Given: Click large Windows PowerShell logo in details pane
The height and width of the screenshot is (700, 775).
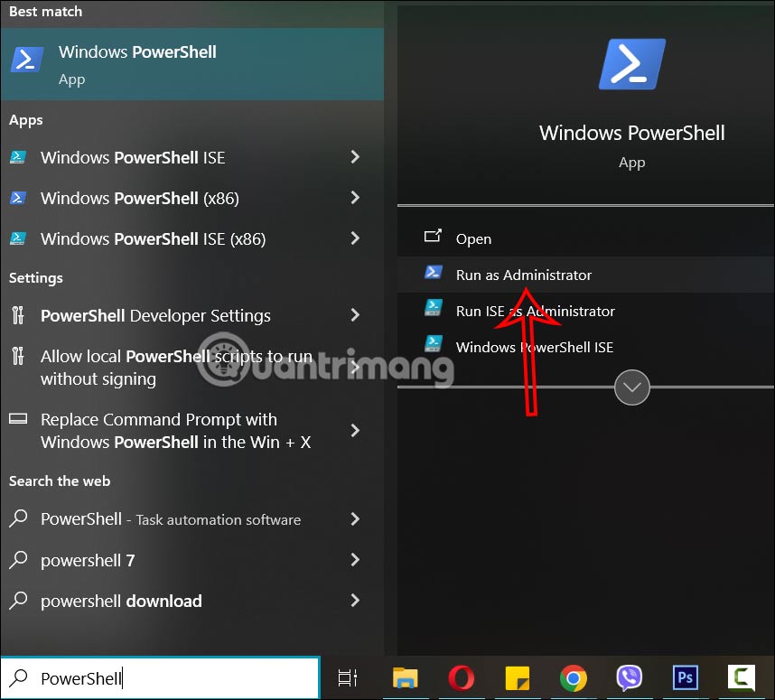Looking at the screenshot, I should (x=631, y=64).
